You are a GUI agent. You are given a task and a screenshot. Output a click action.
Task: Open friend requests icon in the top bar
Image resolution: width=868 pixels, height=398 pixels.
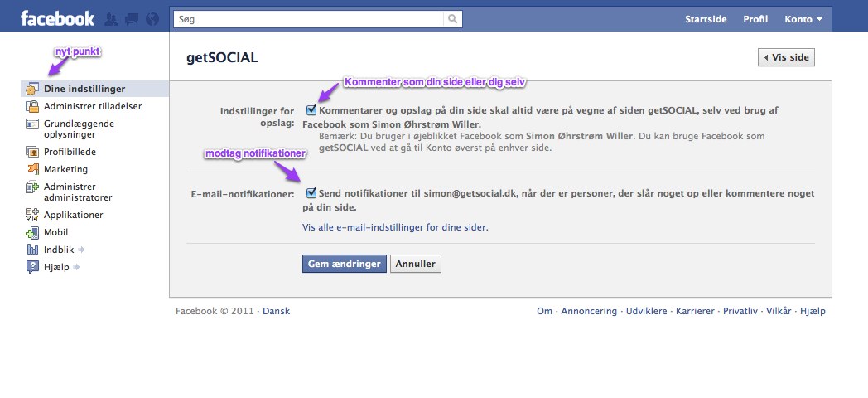(111, 19)
